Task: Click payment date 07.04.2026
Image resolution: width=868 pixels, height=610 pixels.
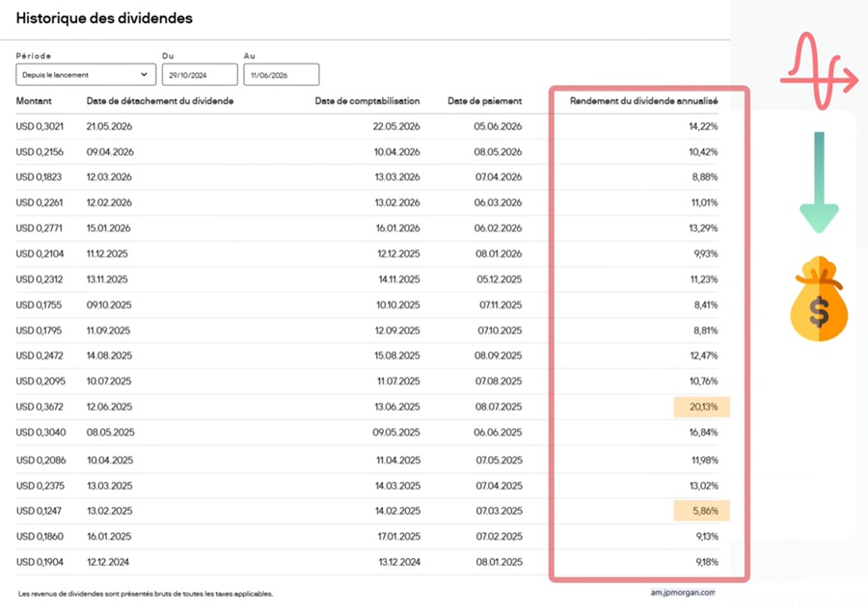Action: pos(499,177)
